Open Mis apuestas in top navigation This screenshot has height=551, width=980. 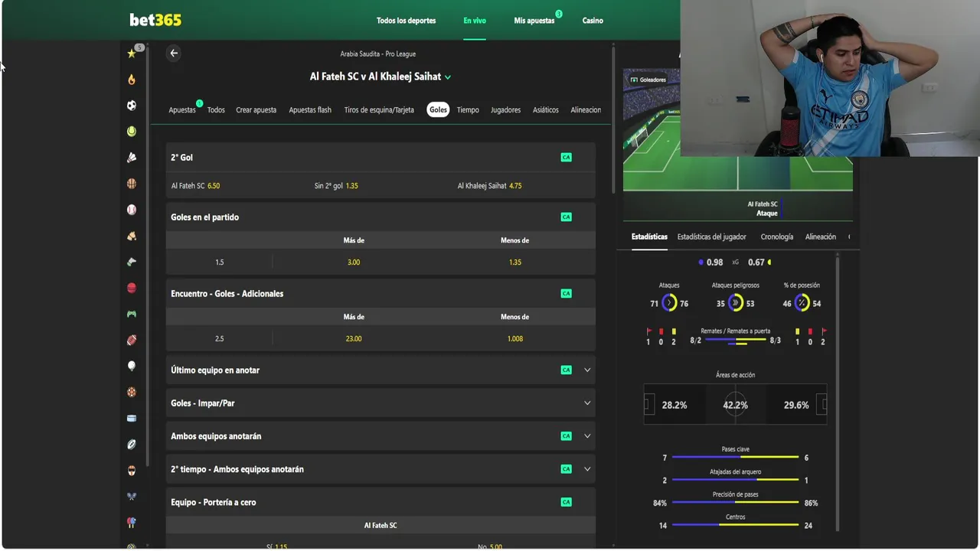click(534, 21)
